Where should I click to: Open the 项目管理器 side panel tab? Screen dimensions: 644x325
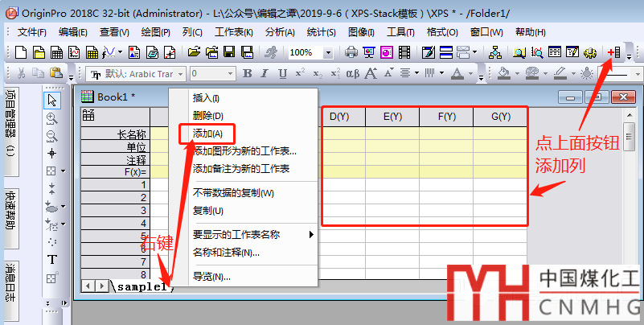click(11, 131)
